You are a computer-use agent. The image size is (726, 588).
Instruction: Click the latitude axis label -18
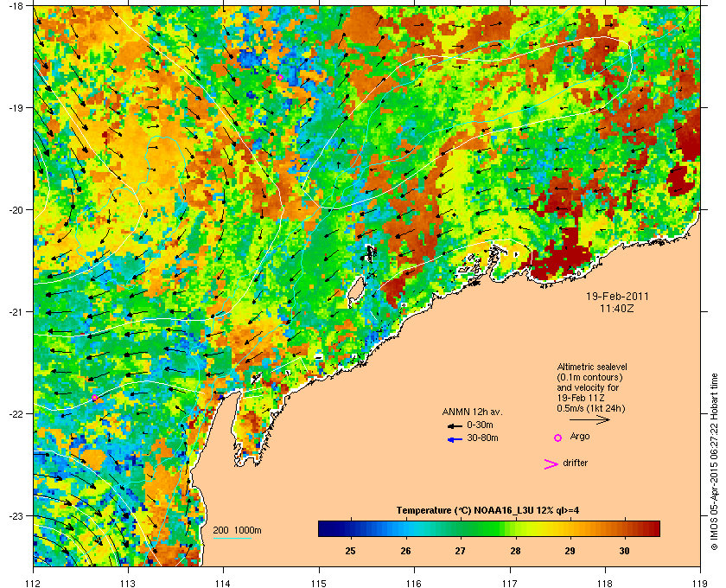click(16, 6)
